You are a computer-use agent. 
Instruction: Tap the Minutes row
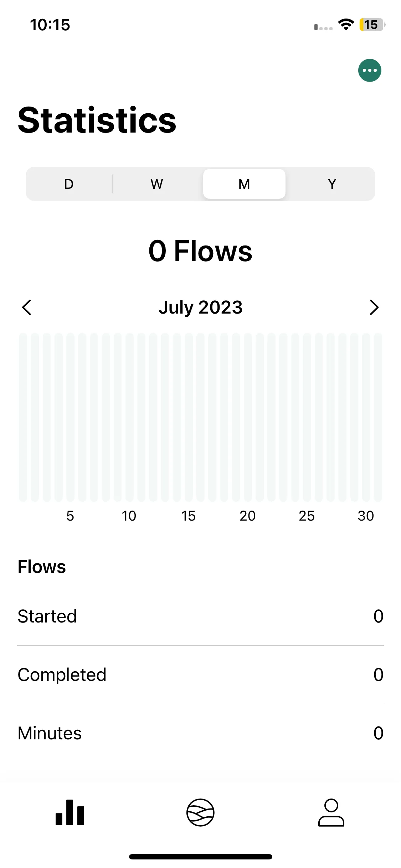coord(200,733)
